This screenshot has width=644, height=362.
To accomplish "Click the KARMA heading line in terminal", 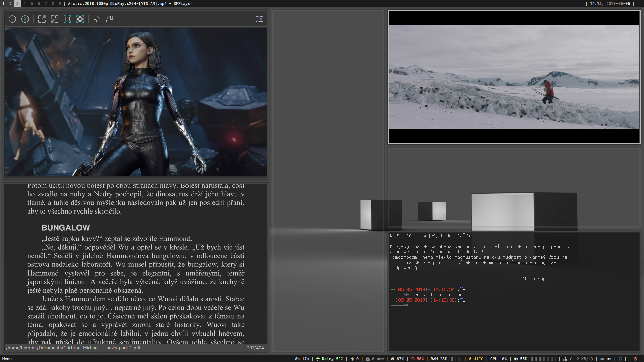I will (x=430, y=236).
